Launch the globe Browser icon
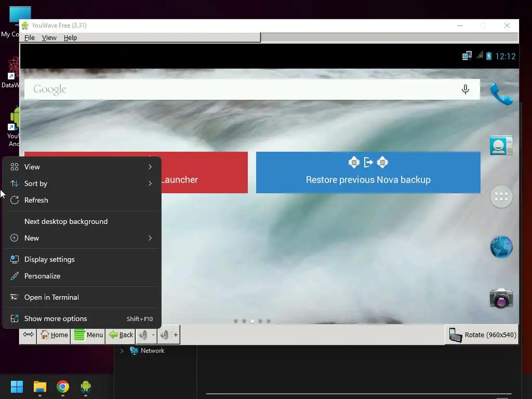The image size is (532, 399). pos(501,247)
